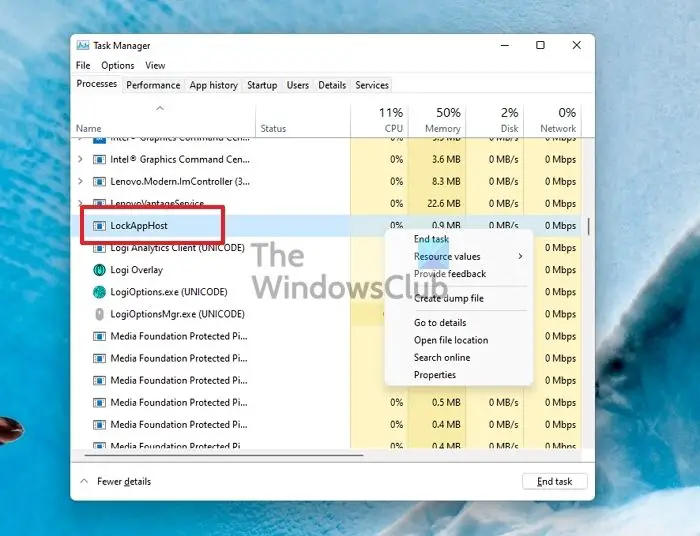
Task: Switch to the Performance tab
Action: click(153, 85)
